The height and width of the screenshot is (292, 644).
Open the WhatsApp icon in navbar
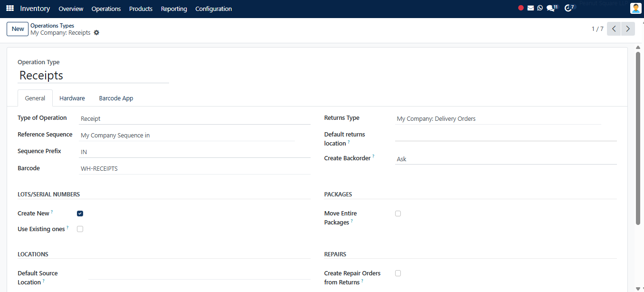(x=540, y=8)
